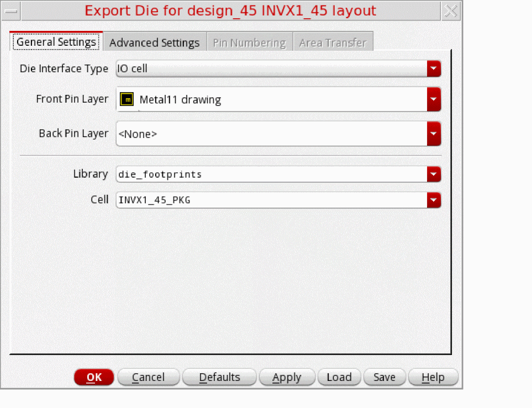Expand Back Pin Layer dropdown arrow
532x408 pixels.
tap(434, 134)
